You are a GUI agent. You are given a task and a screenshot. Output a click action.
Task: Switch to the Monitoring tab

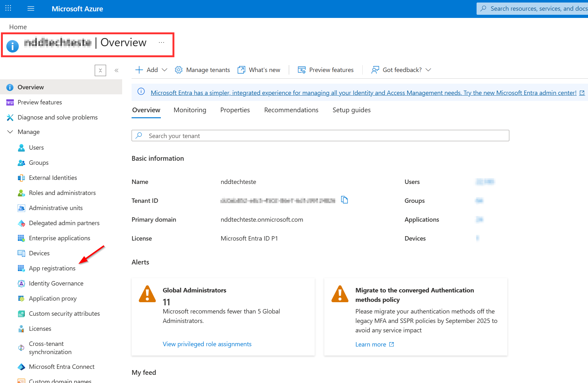pos(190,110)
